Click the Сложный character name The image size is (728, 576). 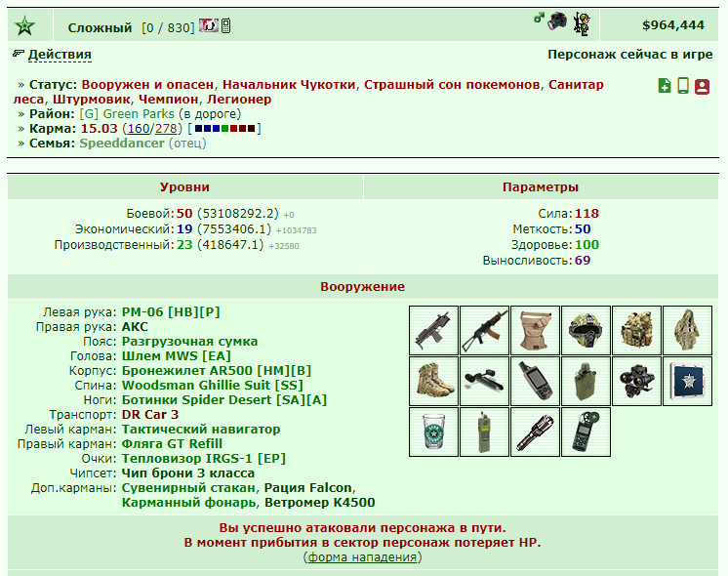pyautogui.click(x=100, y=28)
